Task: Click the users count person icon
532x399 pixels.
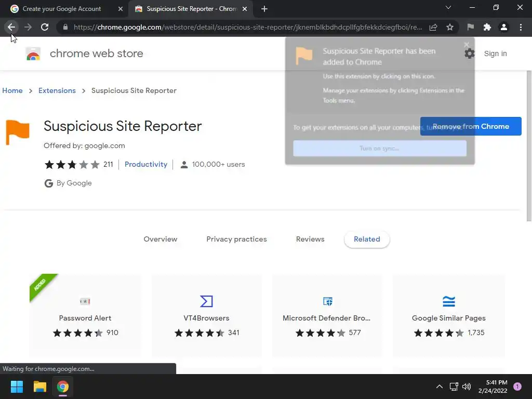Action: tap(184, 165)
